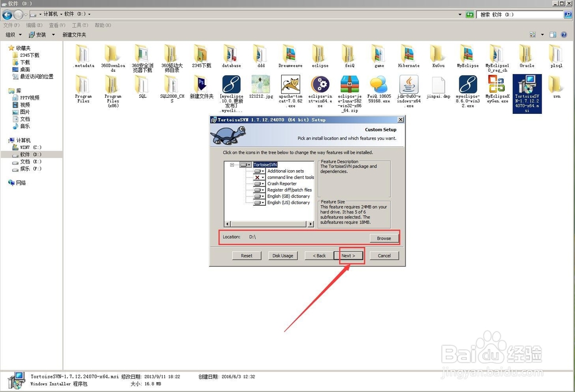The image size is (575, 392).
Task: Click 新建文件夹 in the toolbar
Action: [74, 35]
